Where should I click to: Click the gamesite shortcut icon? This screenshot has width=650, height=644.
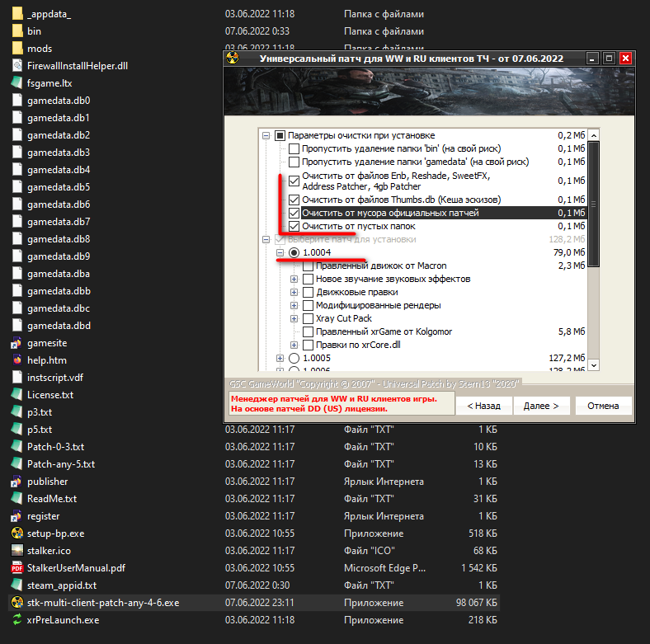[17, 343]
